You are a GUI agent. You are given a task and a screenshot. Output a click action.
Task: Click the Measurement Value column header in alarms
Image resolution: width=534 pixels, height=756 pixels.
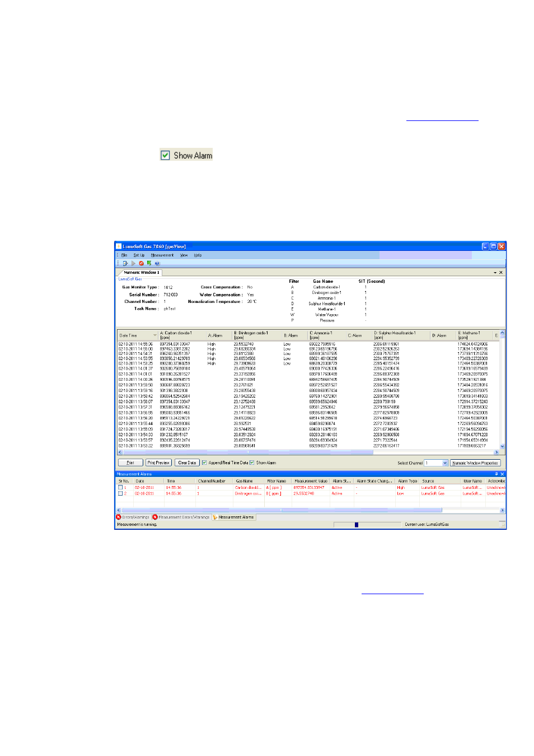311,481
